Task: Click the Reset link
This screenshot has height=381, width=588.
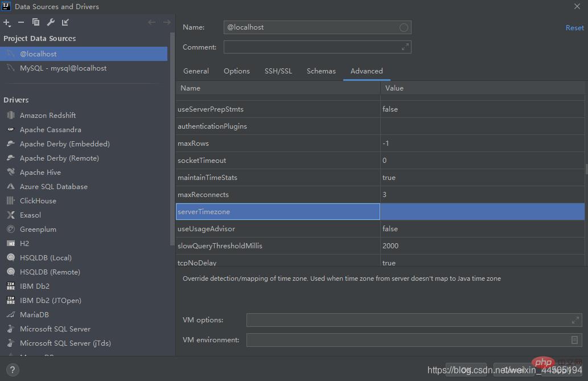Action: pyautogui.click(x=574, y=28)
